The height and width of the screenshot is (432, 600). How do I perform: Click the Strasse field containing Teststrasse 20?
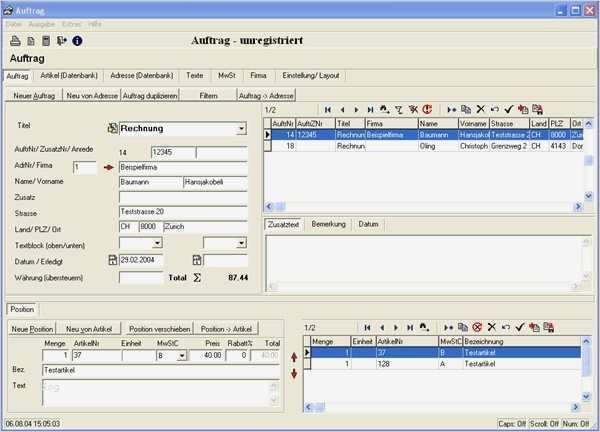click(182, 212)
